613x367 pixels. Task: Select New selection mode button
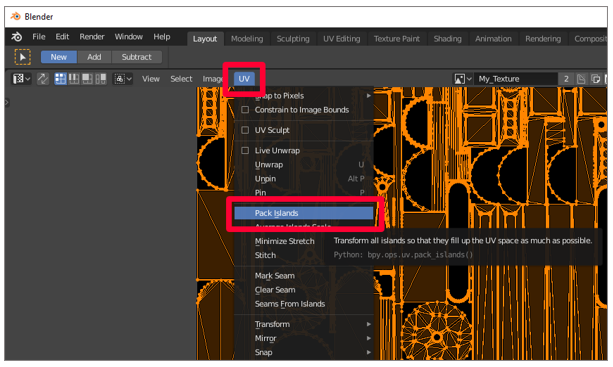tap(59, 57)
